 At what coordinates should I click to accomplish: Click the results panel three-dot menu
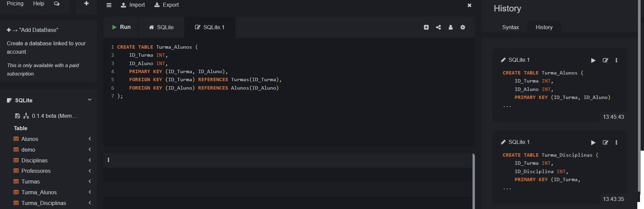(108, 160)
